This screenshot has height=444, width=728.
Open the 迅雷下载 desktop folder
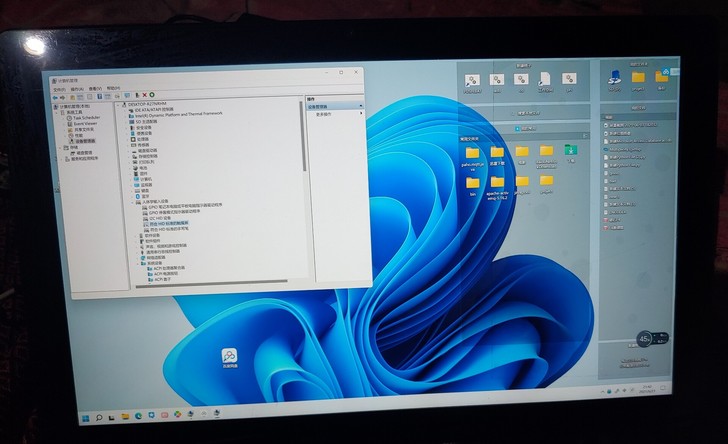click(x=497, y=157)
